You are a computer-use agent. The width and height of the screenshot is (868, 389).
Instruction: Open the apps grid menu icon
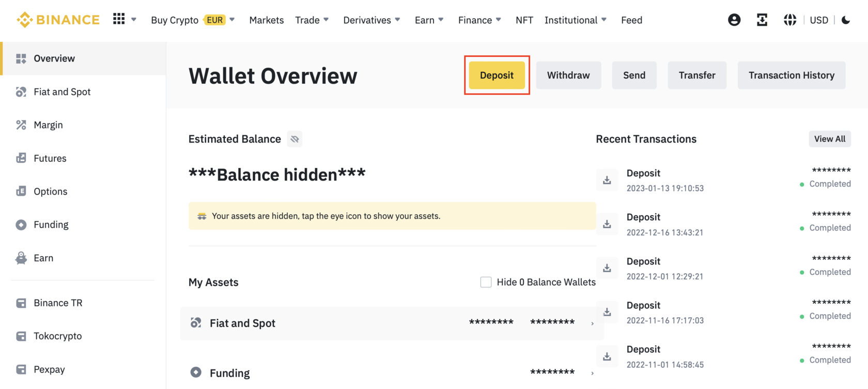tap(119, 19)
